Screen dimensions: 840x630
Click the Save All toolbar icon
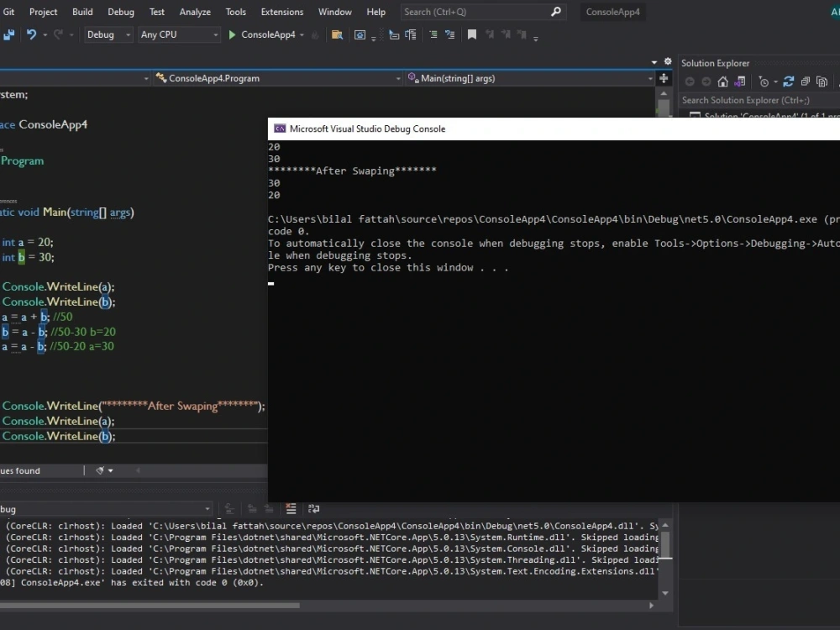[8, 34]
